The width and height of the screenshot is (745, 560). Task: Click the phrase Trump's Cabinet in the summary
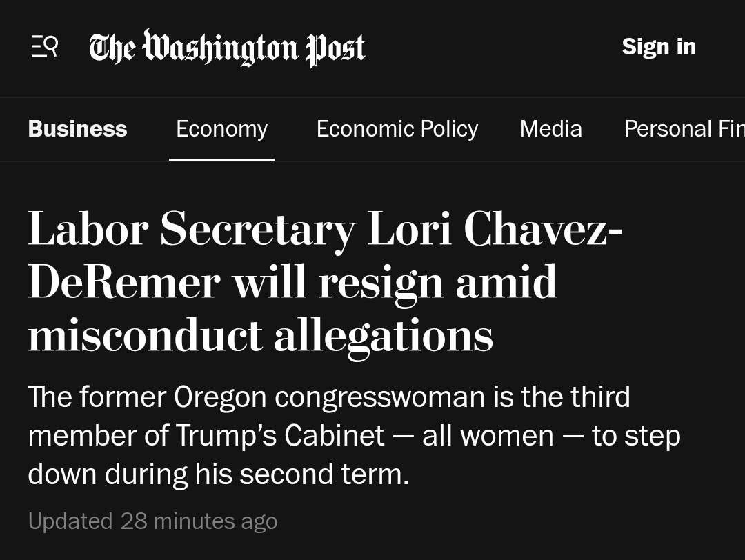point(280,436)
